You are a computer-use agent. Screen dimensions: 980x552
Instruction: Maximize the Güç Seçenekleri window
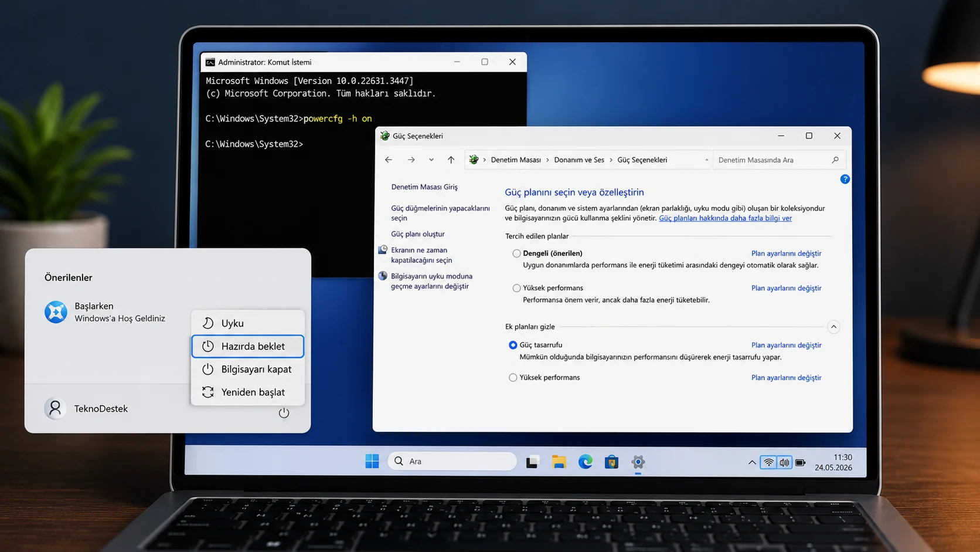click(809, 136)
